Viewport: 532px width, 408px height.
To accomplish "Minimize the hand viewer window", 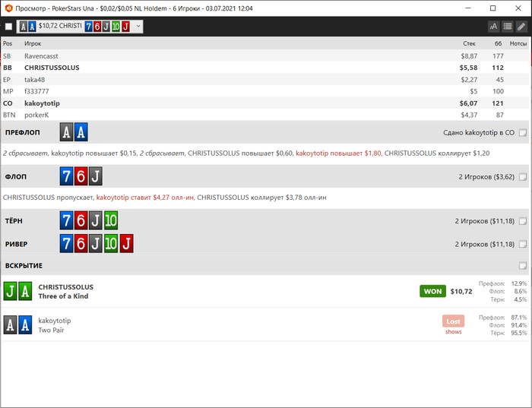I will point(468,8).
